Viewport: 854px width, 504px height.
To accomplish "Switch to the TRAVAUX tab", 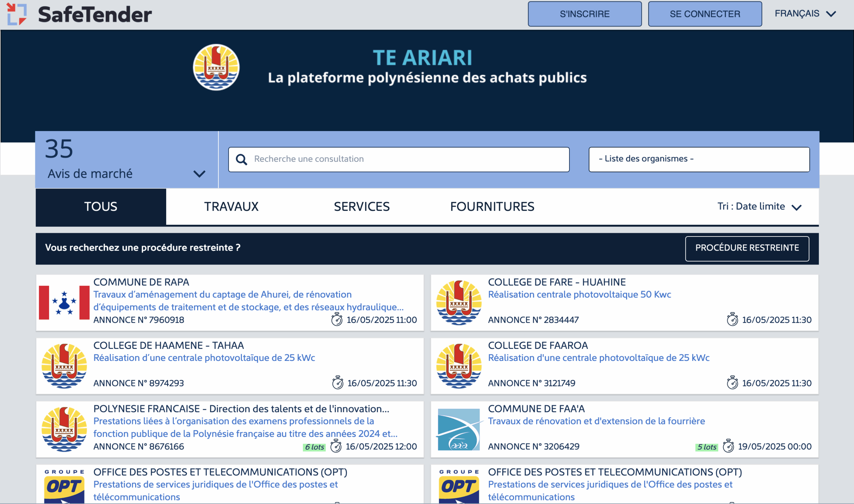I will pos(231,206).
